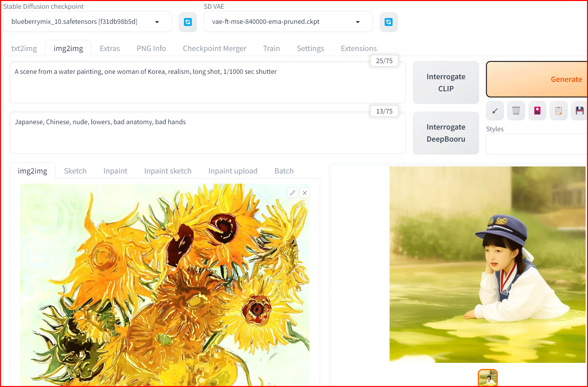Select the img2img main tab

68,48
